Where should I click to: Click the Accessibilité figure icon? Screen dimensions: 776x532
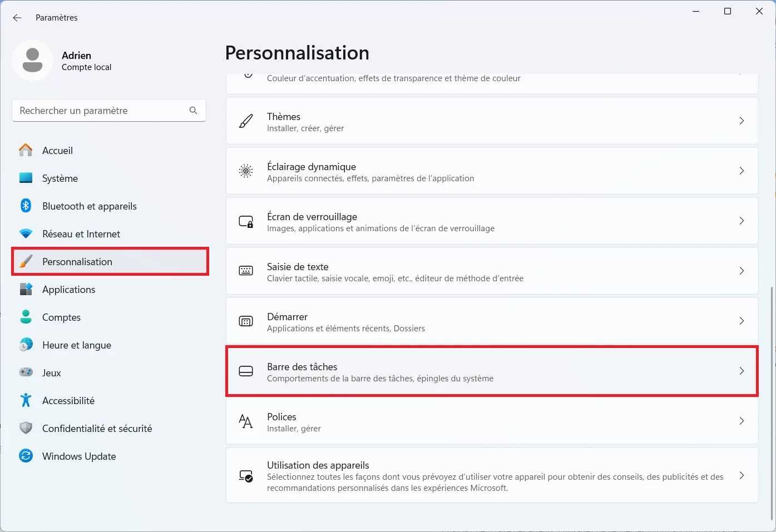tap(26, 400)
